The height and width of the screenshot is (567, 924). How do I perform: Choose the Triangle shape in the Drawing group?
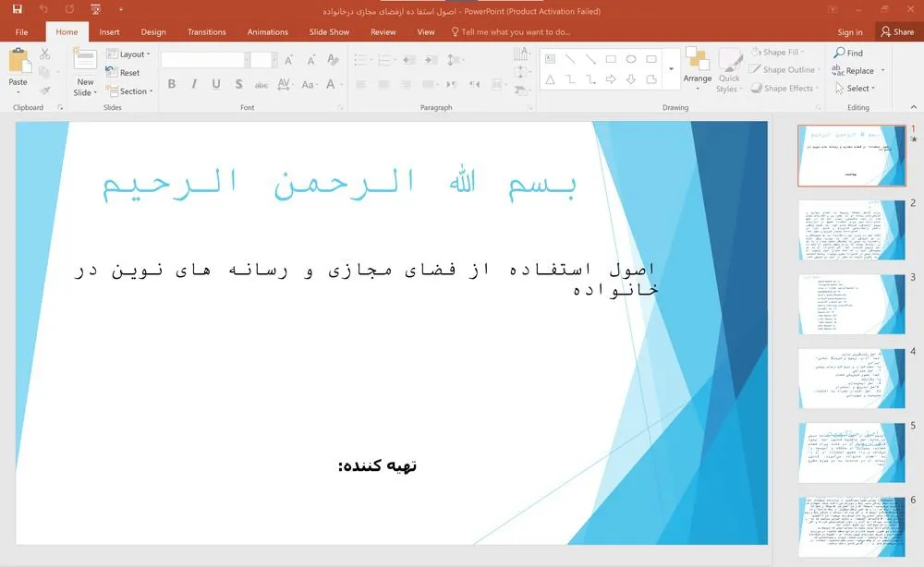coord(550,79)
